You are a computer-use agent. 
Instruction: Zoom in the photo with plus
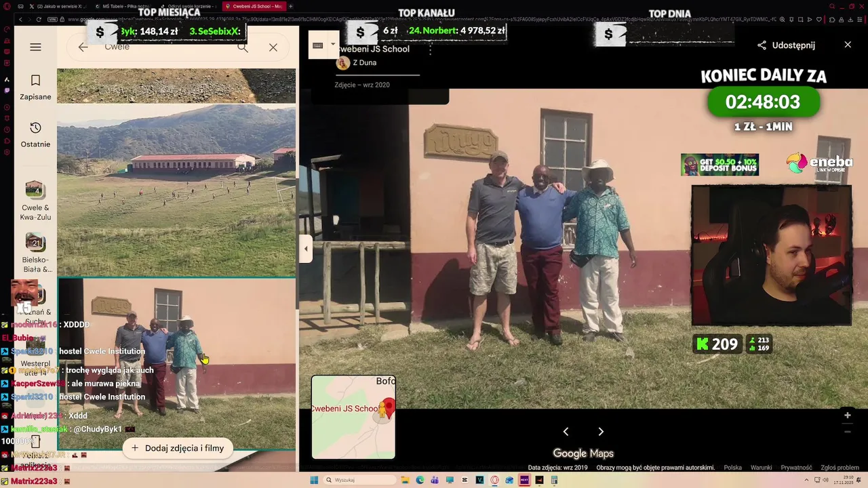pyautogui.click(x=848, y=415)
